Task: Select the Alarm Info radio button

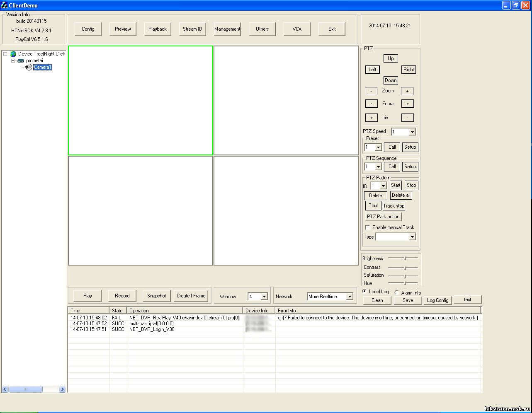Action: pyautogui.click(x=397, y=292)
